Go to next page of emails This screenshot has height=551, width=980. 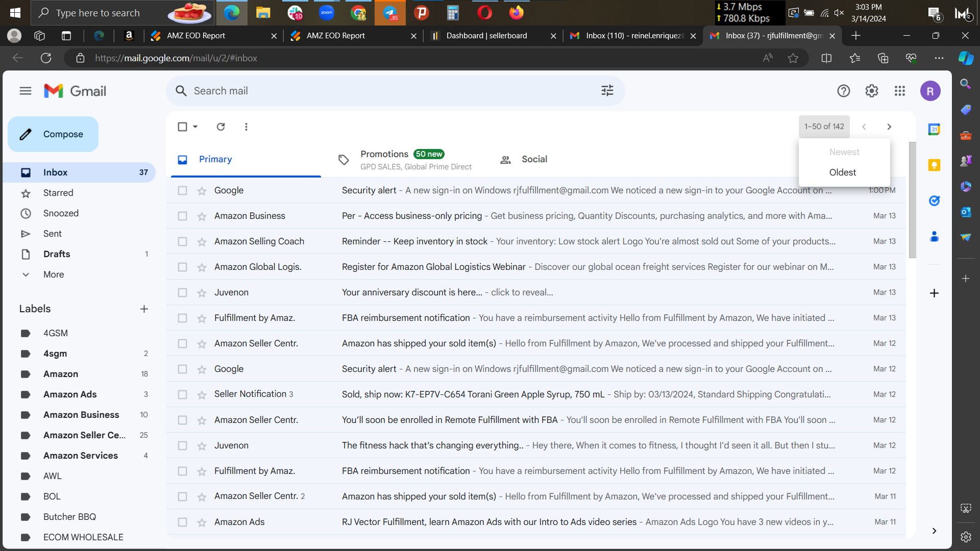[889, 127]
